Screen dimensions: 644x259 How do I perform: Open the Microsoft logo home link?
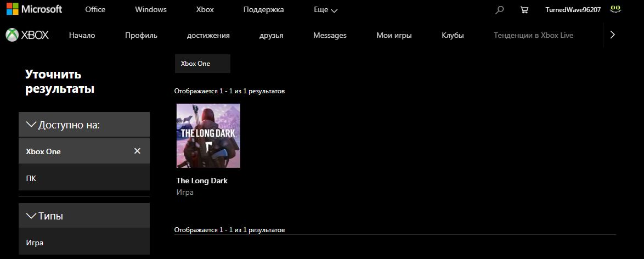34,9
